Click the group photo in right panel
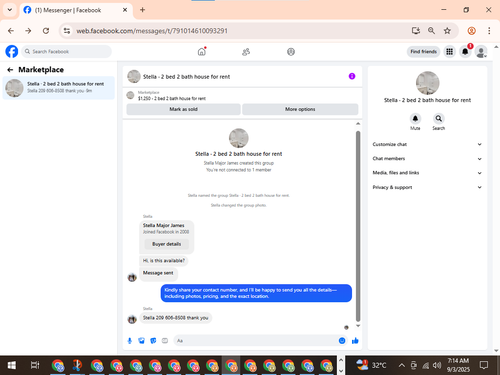500x375 pixels. pyautogui.click(x=428, y=83)
